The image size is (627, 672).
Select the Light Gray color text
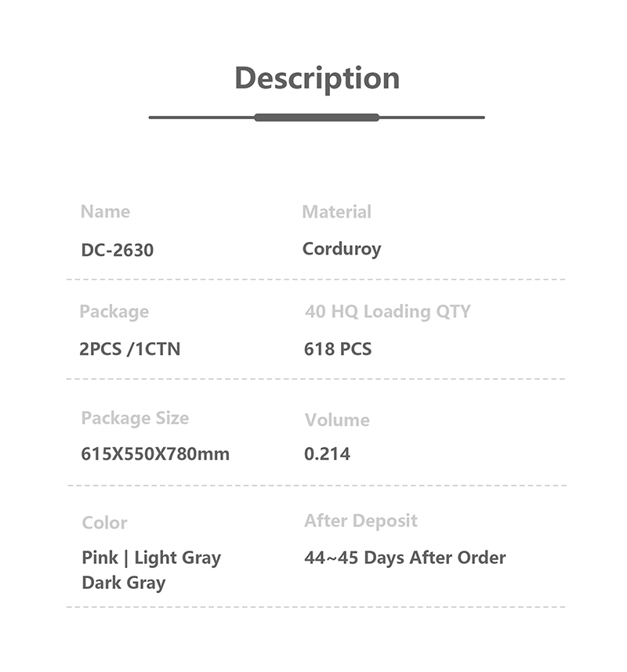(178, 558)
